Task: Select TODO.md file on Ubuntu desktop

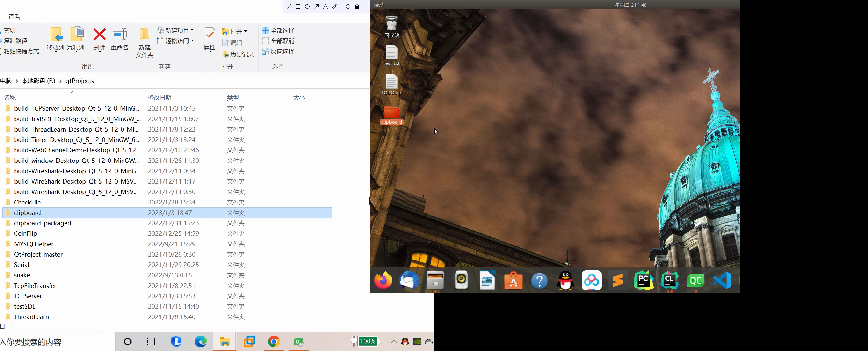Action: point(392,84)
